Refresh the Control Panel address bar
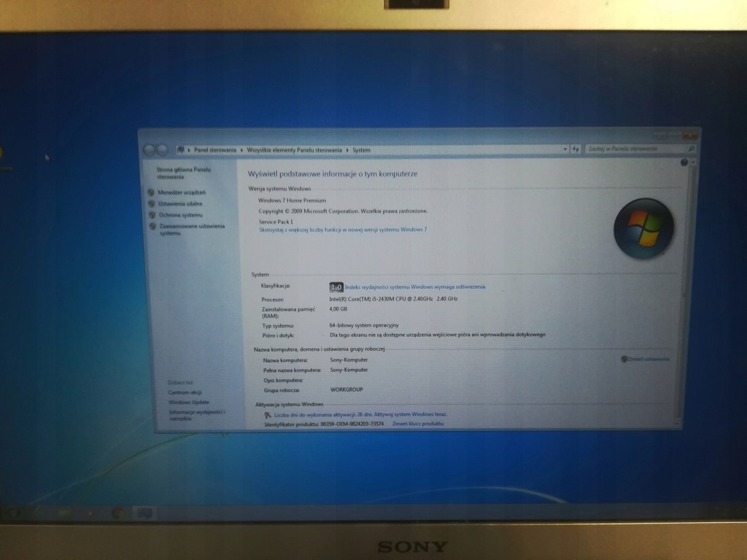 576,149
